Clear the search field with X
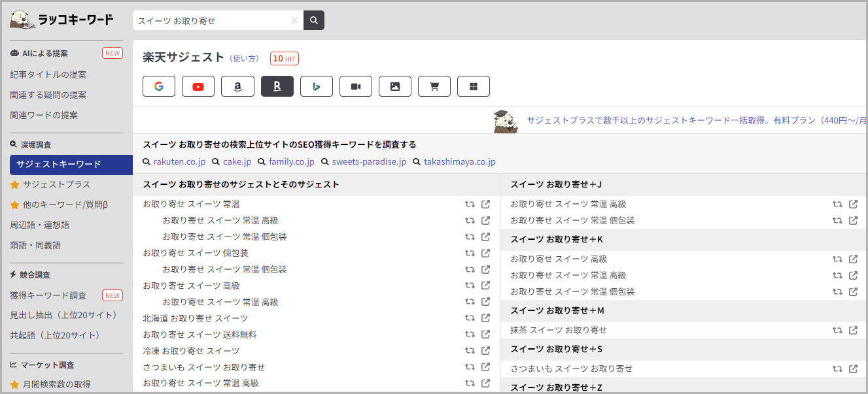 pyautogui.click(x=294, y=20)
